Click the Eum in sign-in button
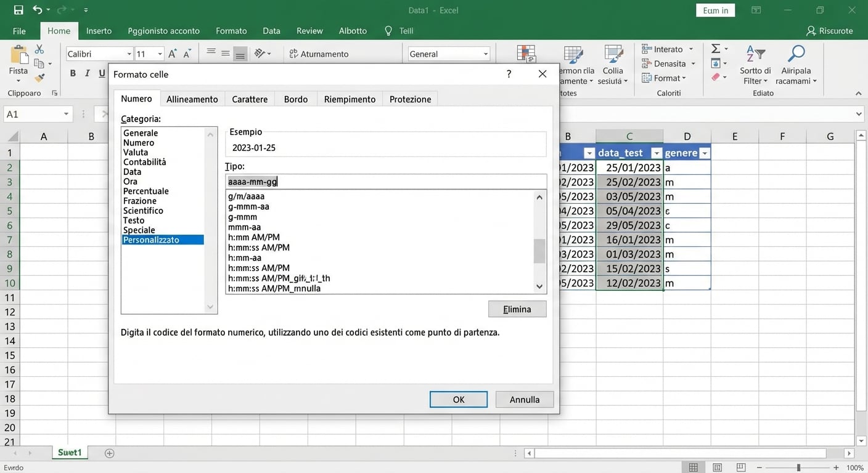Image resolution: width=868 pixels, height=473 pixels. tap(716, 10)
